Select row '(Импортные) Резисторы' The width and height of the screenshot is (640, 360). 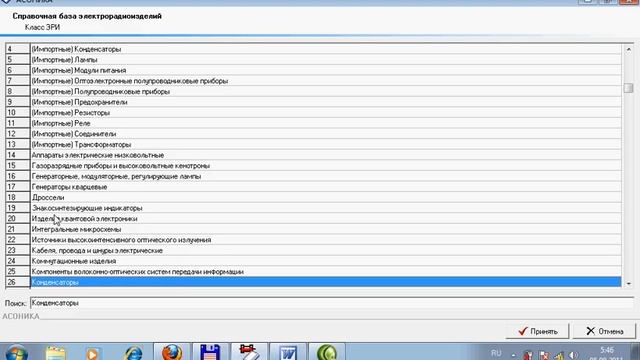[326, 113]
